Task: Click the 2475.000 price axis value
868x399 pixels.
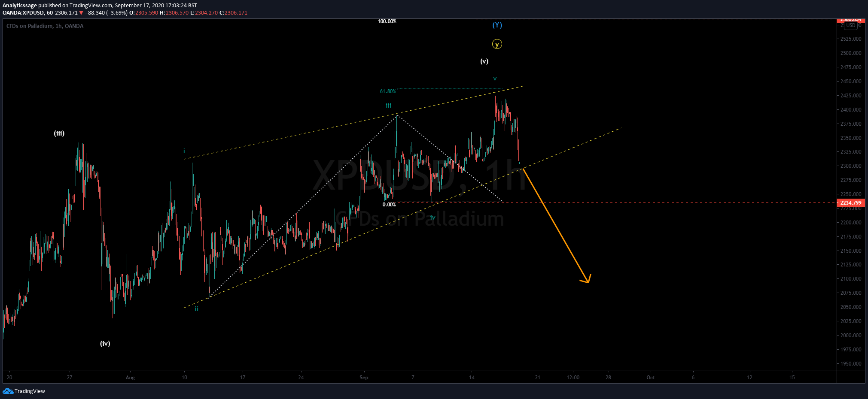Action: tap(851, 67)
